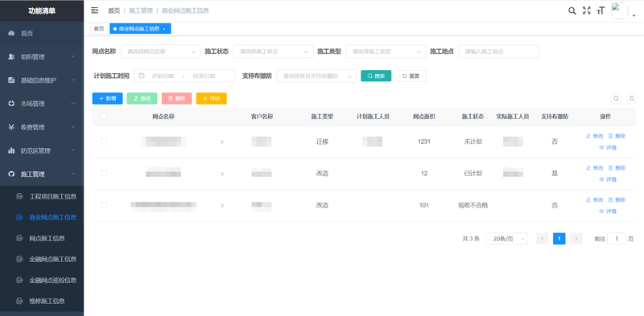Click the 组织管理 sidebar icon
The width and height of the screenshot is (644, 316).
[11, 57]
